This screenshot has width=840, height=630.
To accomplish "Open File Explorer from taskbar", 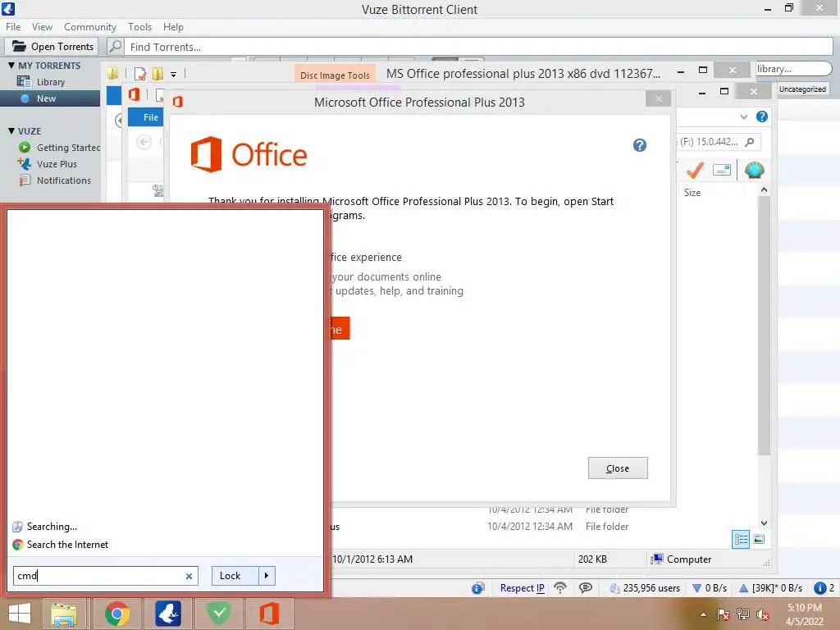I will click(64, 614).
